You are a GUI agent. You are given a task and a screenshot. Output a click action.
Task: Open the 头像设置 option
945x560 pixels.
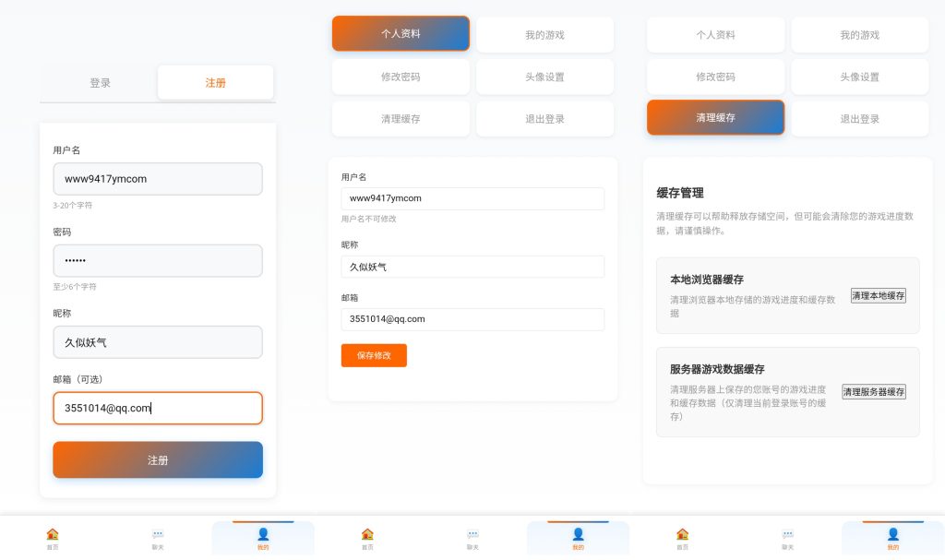coord(544,77)
